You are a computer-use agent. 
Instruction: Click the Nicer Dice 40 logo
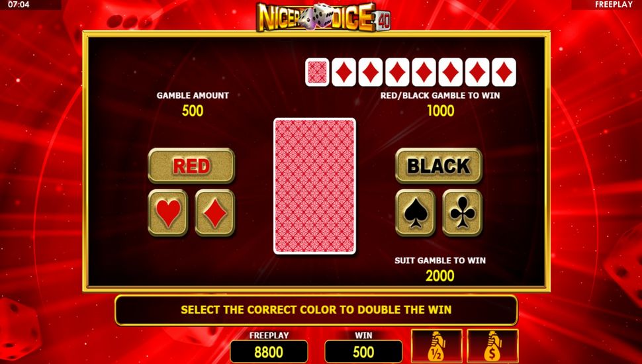click(x=323, y=17)
